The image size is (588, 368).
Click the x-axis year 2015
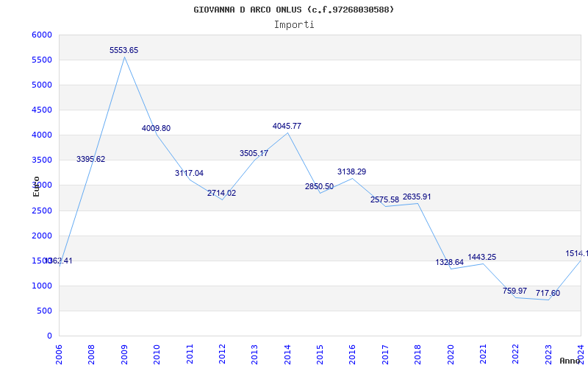[x=320, y=354]
